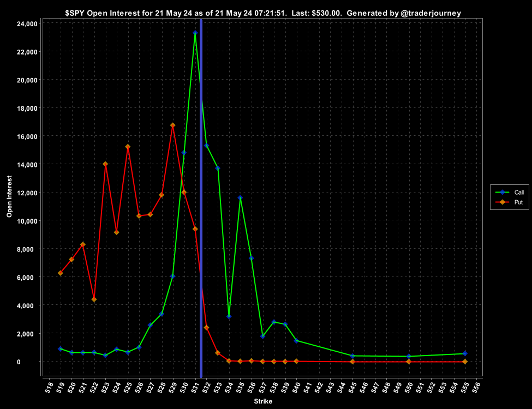Select the Put data point at strike 519
The height and width of the screenshot is (409, 532).
(61, 273)
